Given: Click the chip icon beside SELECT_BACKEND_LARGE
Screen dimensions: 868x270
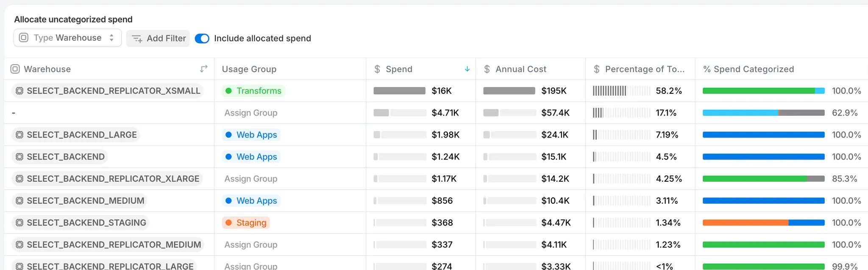Looking at the screenshot, I should [x=19, y=135].
